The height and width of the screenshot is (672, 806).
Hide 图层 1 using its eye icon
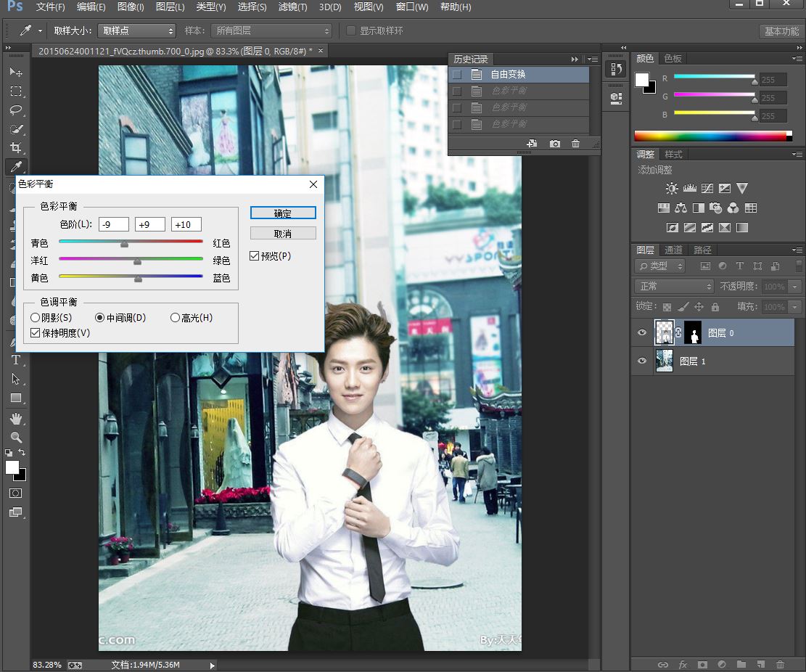(x=641, y=361)
